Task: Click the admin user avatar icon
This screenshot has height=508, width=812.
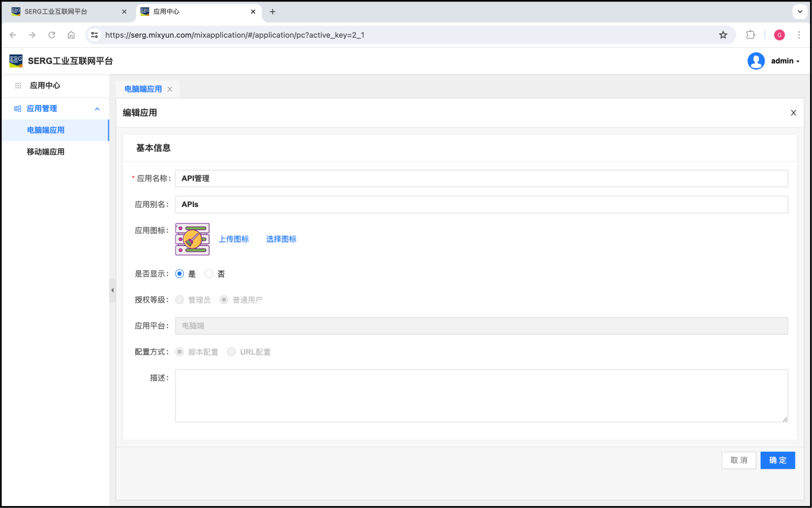Action: 756,61
